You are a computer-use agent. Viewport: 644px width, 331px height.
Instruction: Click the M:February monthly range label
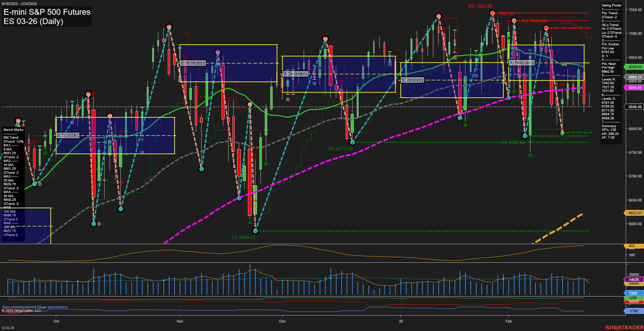click(522, 63)
